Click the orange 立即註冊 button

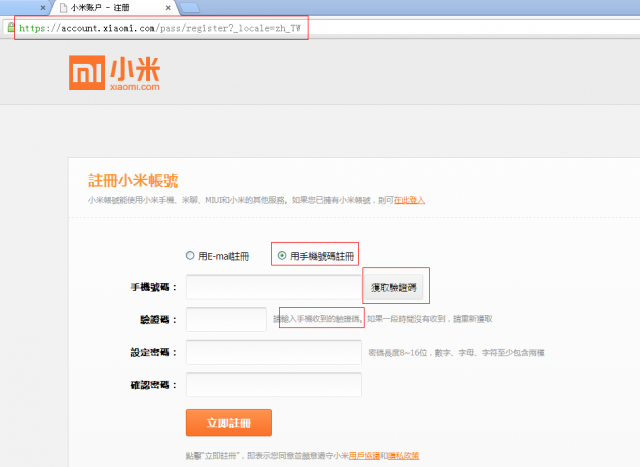[x=229, y=423]
